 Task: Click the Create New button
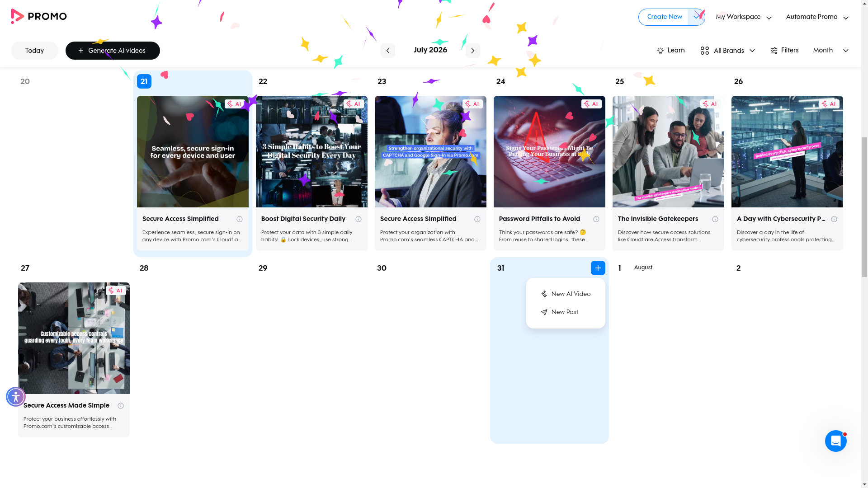pyautogui.click(x=664, y=17)
